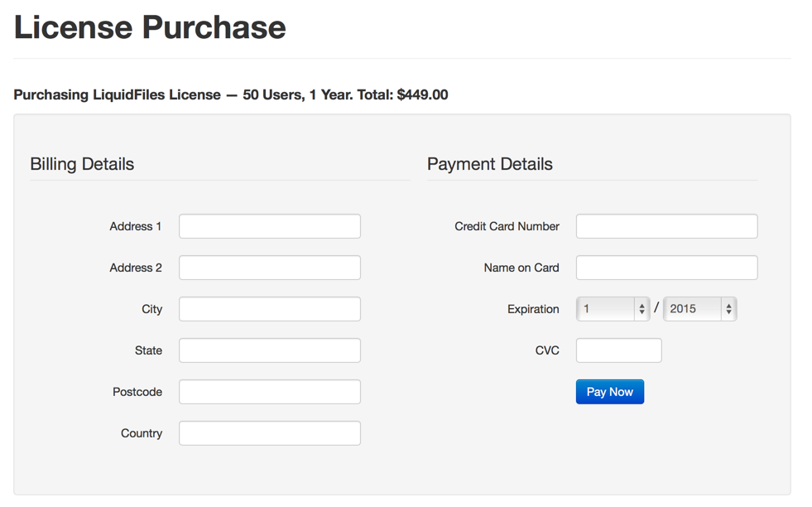This screenshot has width=812, height=507.
Task: Click the Postcode input field
Action: (x=269, y=391)
